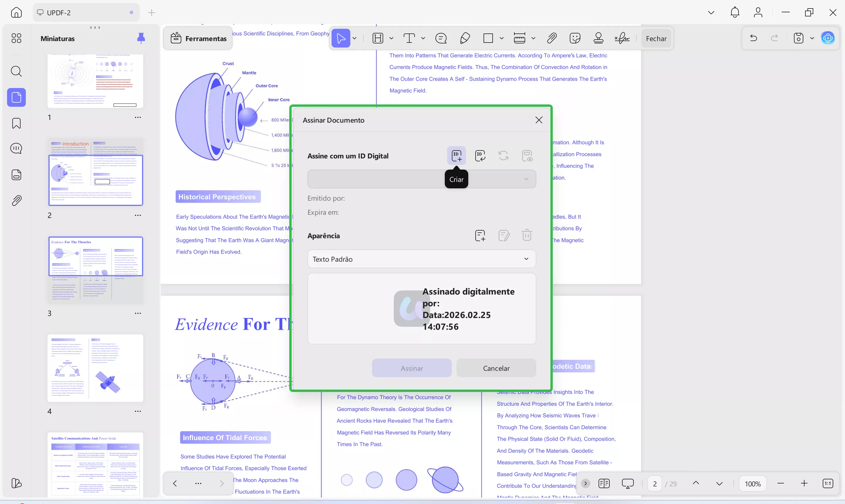This screenshot has height=504, width=845.
Task: Toggle presentation mode in status bar
Action: (628, 483)
